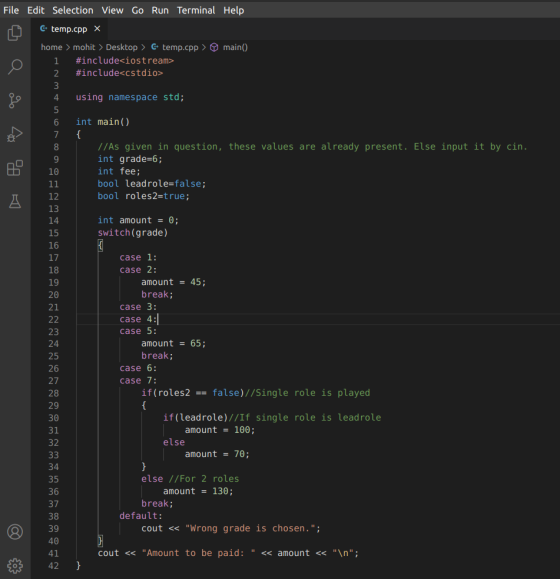
Task: Click the 'else //For 2 roles' line
Action: tap(190, 479)
